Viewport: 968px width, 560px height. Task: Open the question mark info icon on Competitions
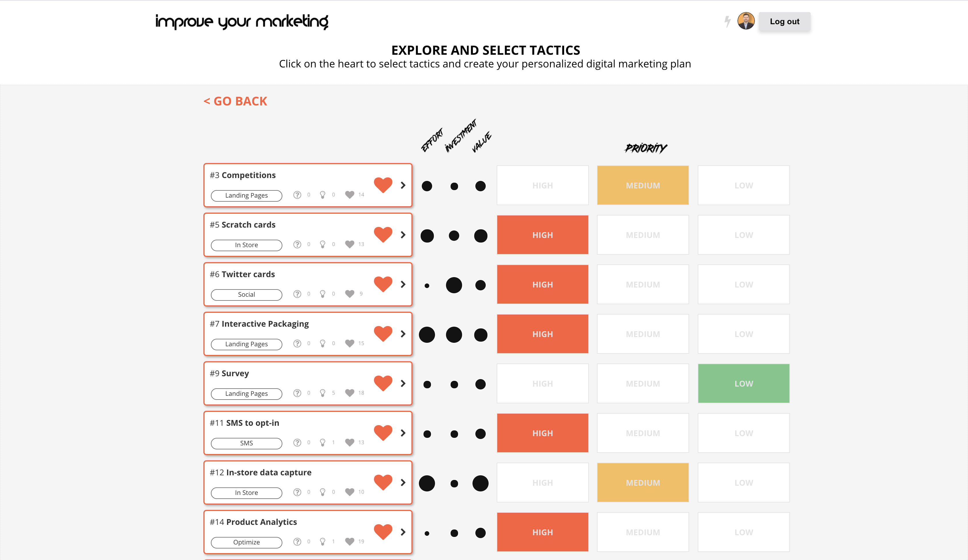[x=297, y=195]
